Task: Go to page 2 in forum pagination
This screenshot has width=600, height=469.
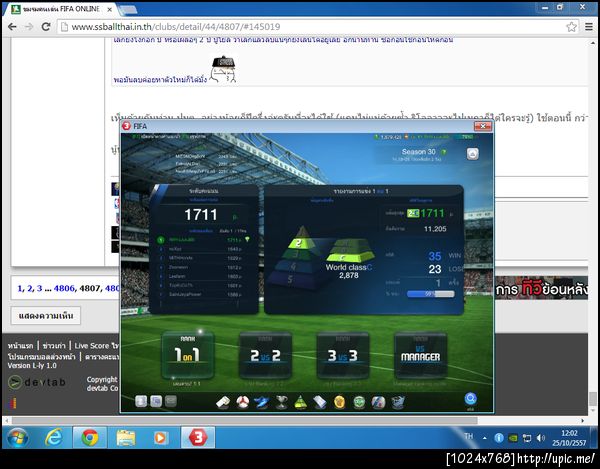Action: point(30,288)
